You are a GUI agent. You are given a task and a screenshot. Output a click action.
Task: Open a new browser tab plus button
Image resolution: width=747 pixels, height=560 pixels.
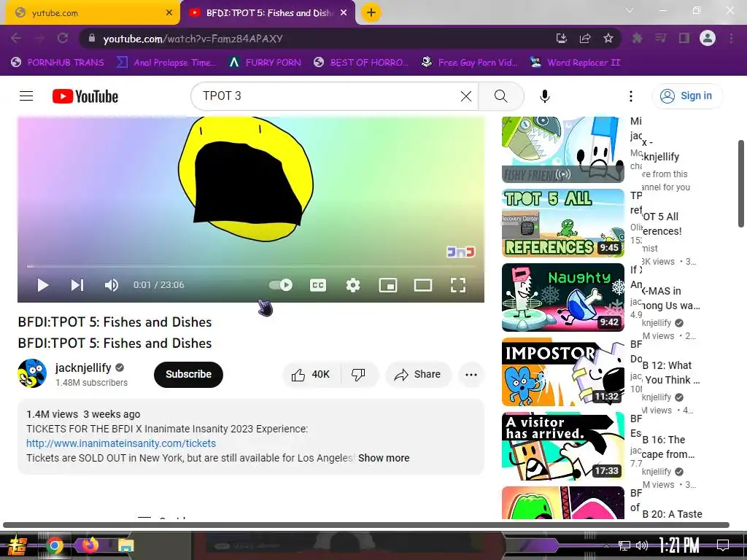(x=371, y=12)
